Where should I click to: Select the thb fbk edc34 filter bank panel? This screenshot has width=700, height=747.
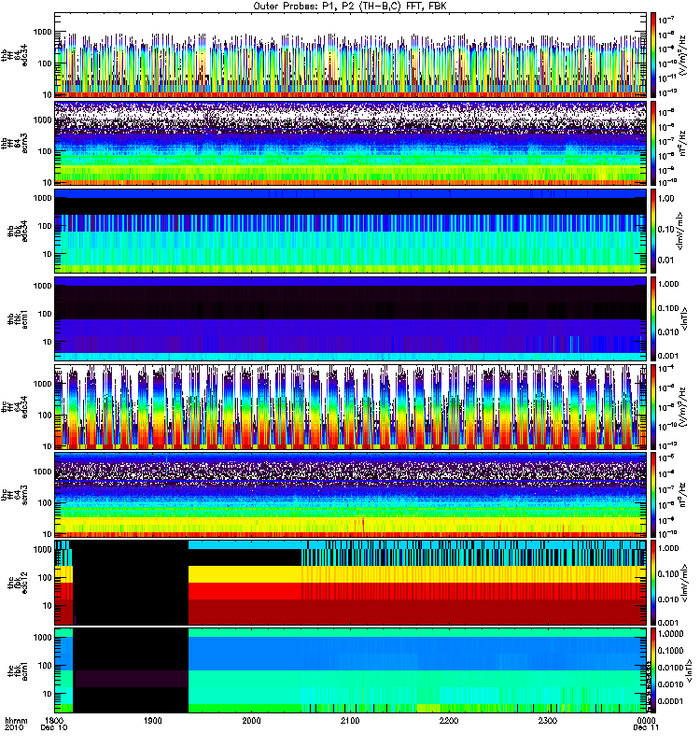click(x=351, y=231)
